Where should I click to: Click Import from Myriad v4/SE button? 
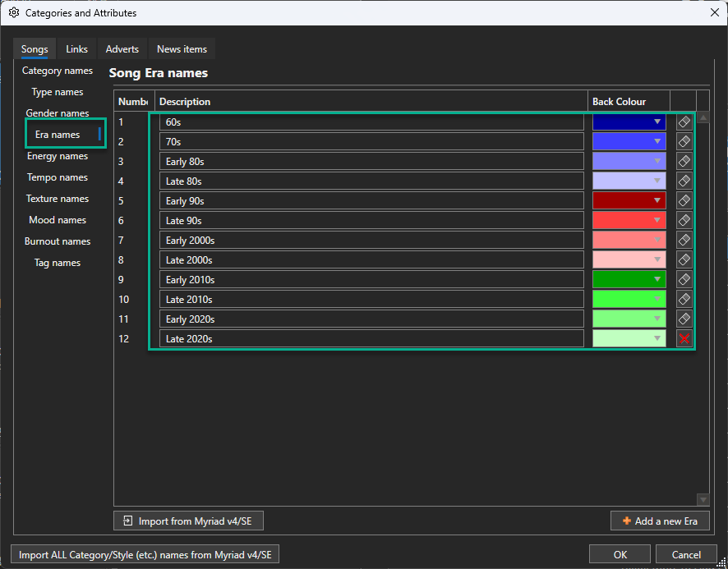[x=188, y=521]
